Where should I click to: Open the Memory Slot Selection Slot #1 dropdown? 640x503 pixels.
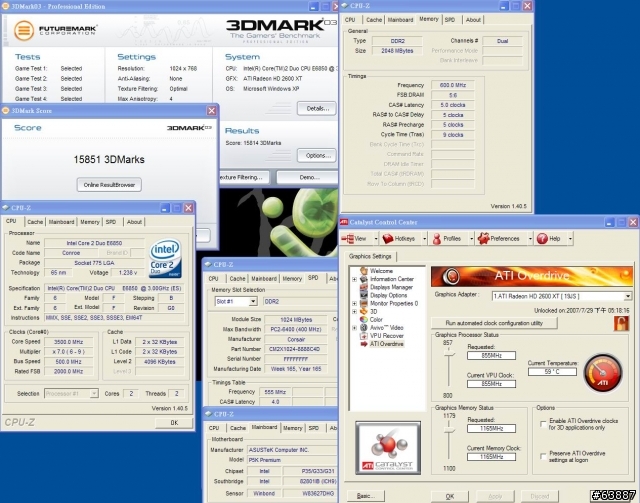pyautogui.click(x=253, y=301)
